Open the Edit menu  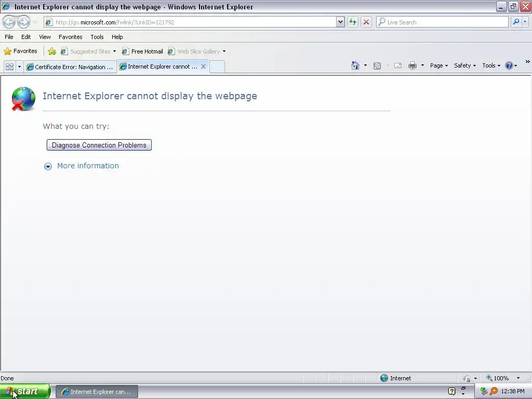(x=26, y=37)
